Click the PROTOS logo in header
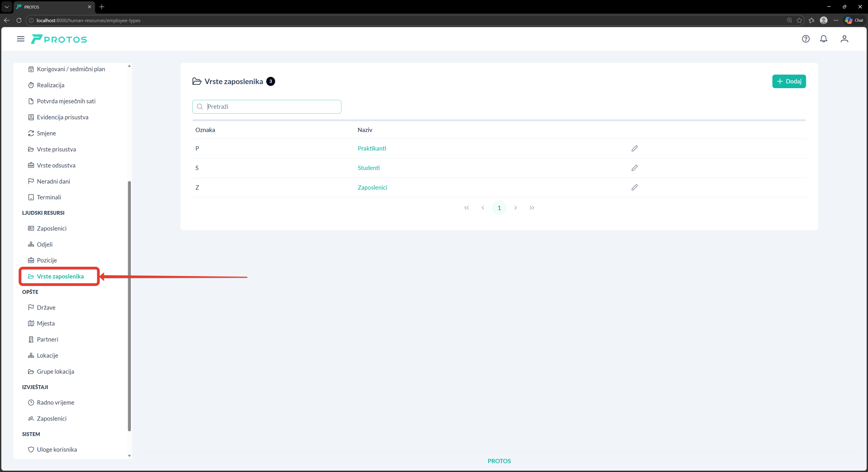868x472 pixels. click(59, 39)
